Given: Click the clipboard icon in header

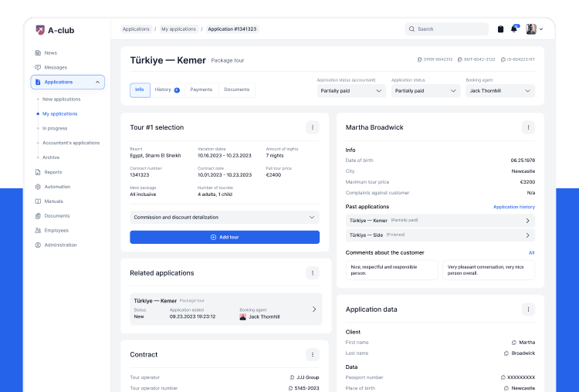Looking at the screenshot, I should (x=500, y=29).
